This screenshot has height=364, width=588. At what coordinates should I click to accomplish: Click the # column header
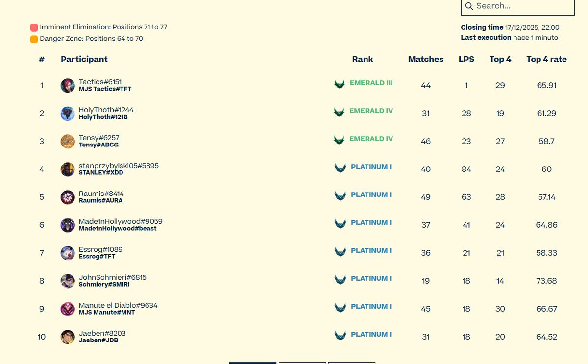point(42,59)
